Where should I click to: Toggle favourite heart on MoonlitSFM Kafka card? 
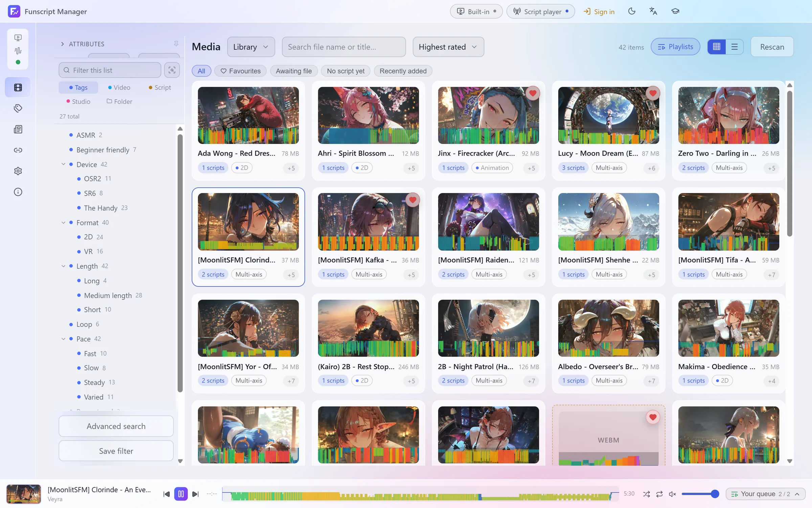[x=412, y=200]
